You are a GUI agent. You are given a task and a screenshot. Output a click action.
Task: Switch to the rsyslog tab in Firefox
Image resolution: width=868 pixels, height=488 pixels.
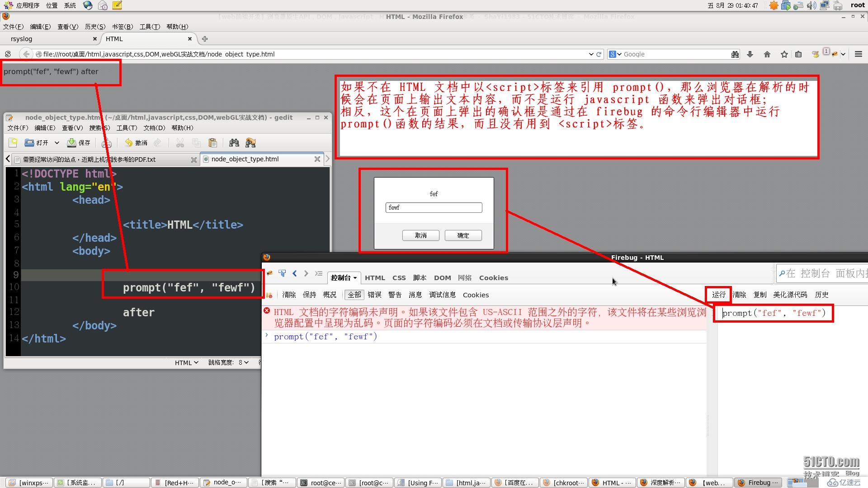(50, 39)
